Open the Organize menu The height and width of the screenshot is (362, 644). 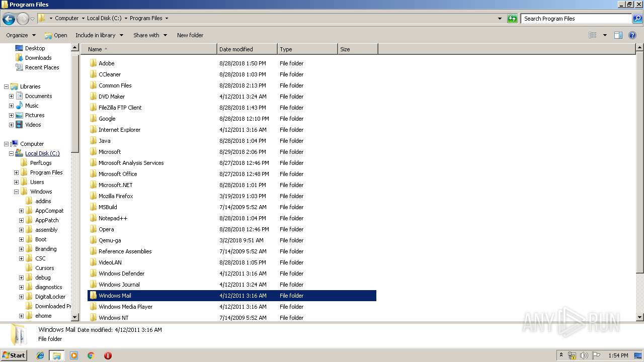click(x=21, y=35)
